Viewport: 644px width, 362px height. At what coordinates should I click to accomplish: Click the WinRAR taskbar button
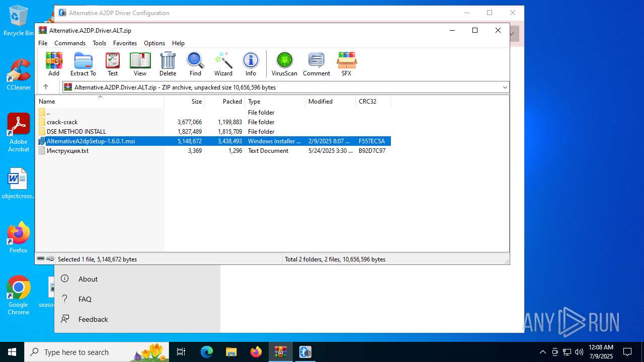click(x=280, y=352)
